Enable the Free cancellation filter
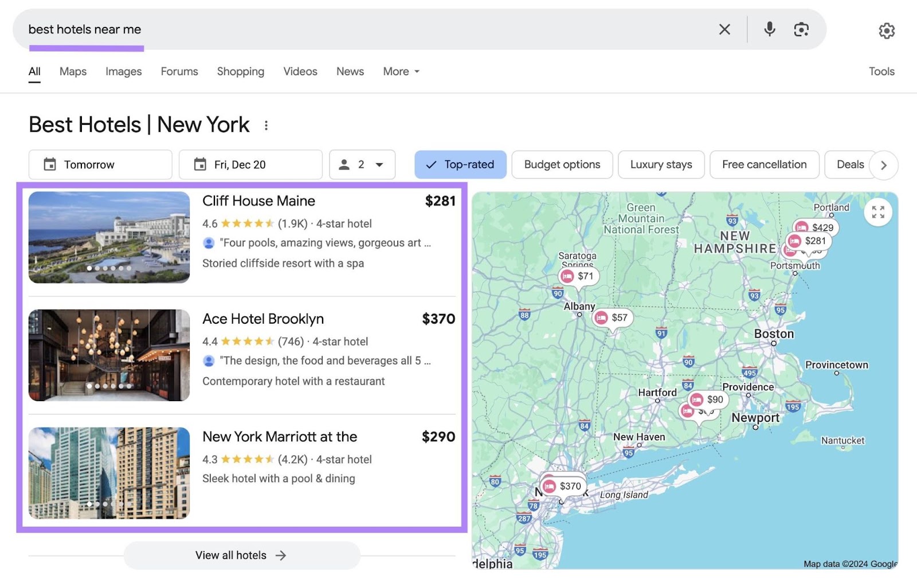This screenshot has width=917, height=588. pos(765,164)
